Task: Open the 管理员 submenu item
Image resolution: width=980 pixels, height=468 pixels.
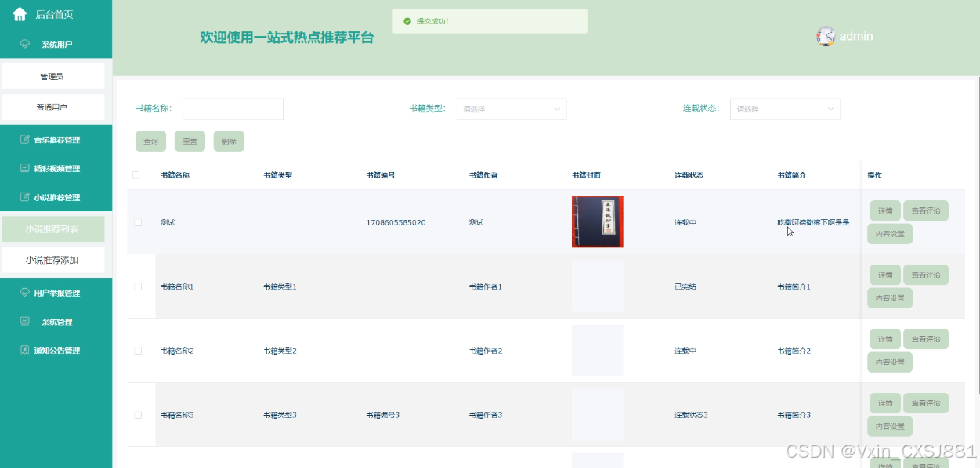Action: (x=52, y=77)
